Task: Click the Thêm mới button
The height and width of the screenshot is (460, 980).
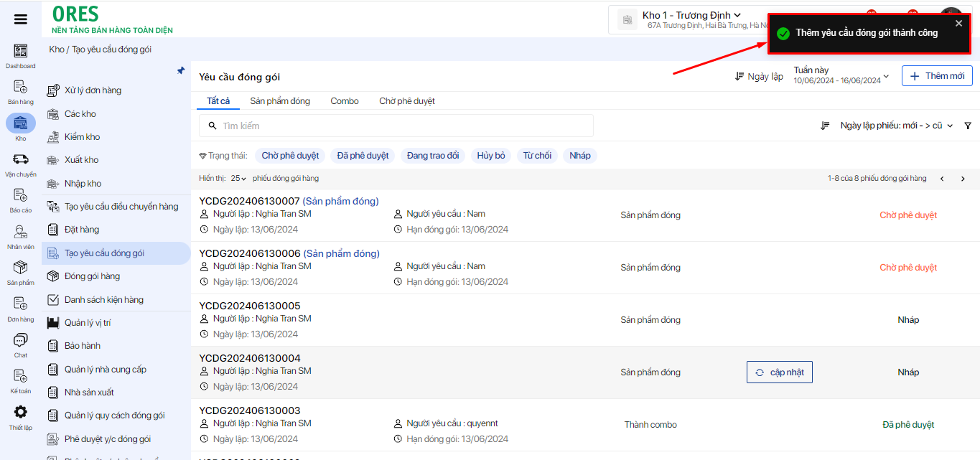Action: click(x=937, y=76)
